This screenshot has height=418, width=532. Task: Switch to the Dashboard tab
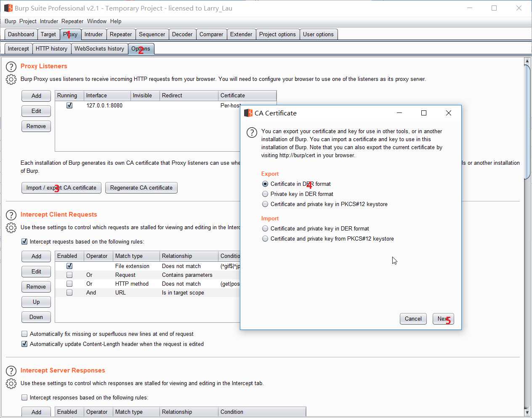pyautogui.click(x=21, y=34)
